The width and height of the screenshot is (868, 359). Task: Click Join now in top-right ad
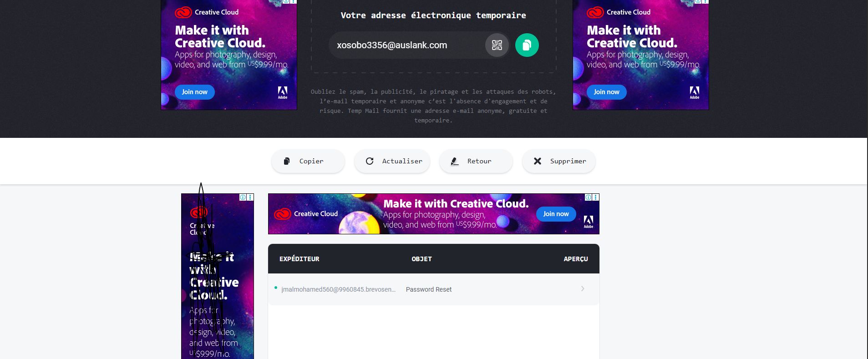[x=606, y=92]
